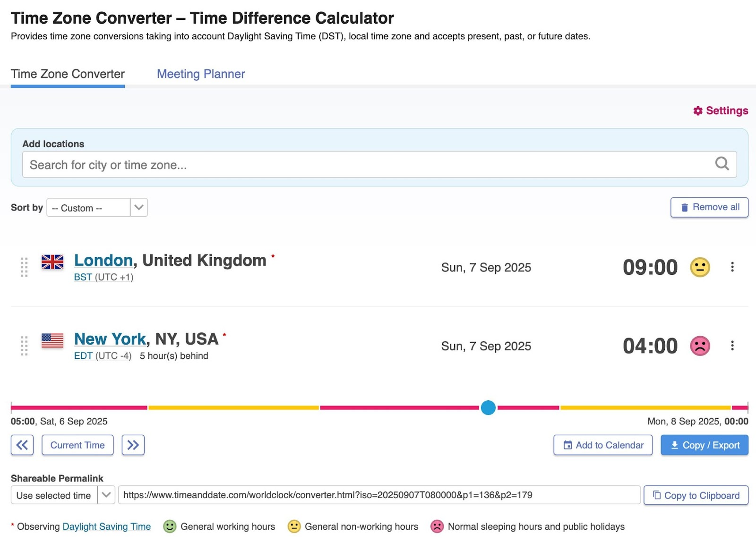Click the drag handle beside London
This screenshot has width=756, height=542.
[x=25, y=267]
